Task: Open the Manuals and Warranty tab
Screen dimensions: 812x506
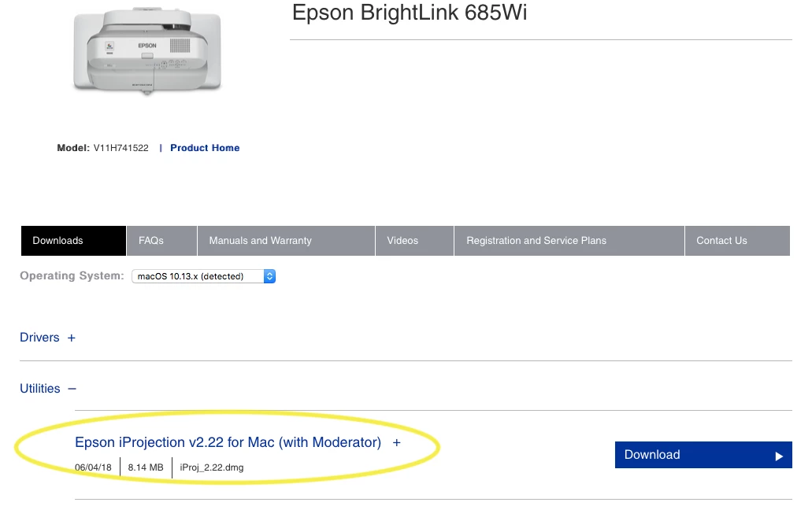Action: (x=286, y=241)
